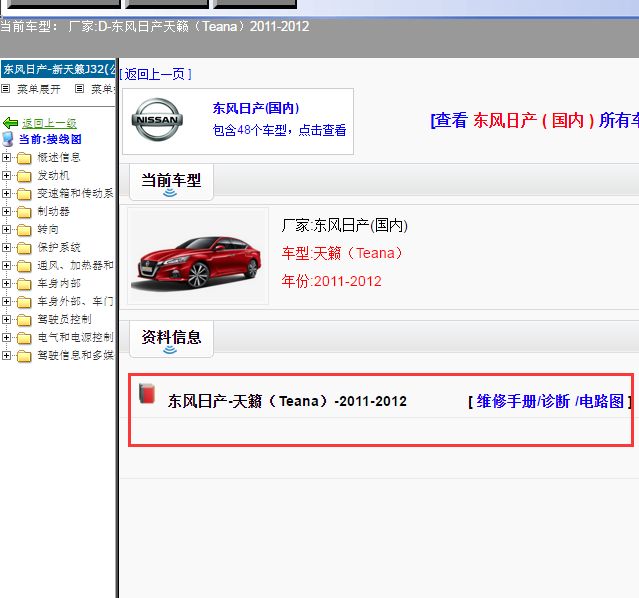The image size is (639, 598).
Task: Click the 东风日产-天籁(Teana)-2011-2012 entry title
Action: pyautogui.click(x=287, y=401)
